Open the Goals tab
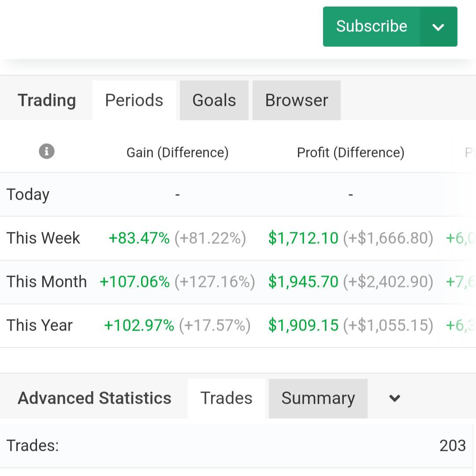 tap(214, 100)
